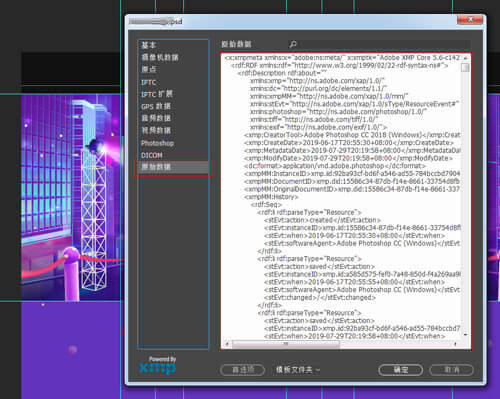
Task: Click the horizontal scroll-right arrow
Action: click(x=455, y=344)
